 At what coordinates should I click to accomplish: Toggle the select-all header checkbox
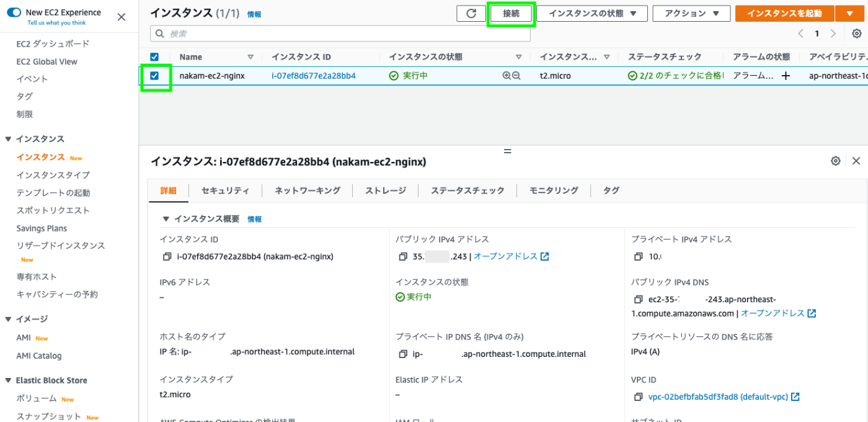[154, 56]
